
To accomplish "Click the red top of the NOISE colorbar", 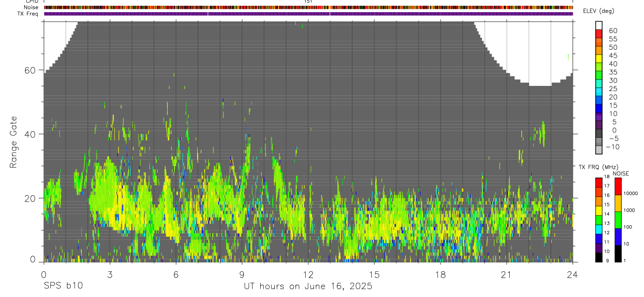I will pos(618,187).
